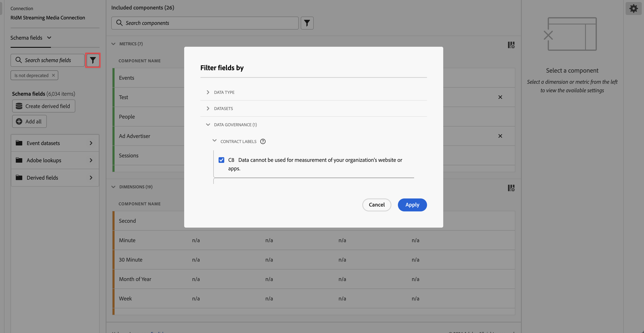Screen dimensions: 644x333
Task: Click Contract Labels help question icon
Action: [263, 141]
